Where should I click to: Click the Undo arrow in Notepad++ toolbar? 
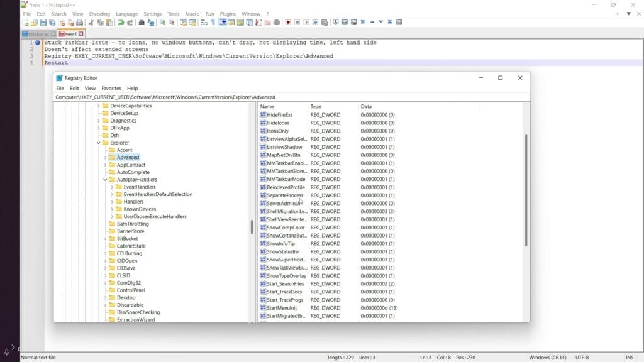tap(121, 23)
